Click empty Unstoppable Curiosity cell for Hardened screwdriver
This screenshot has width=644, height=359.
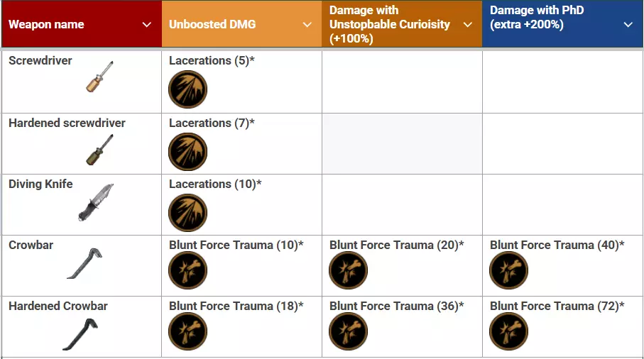402,143
